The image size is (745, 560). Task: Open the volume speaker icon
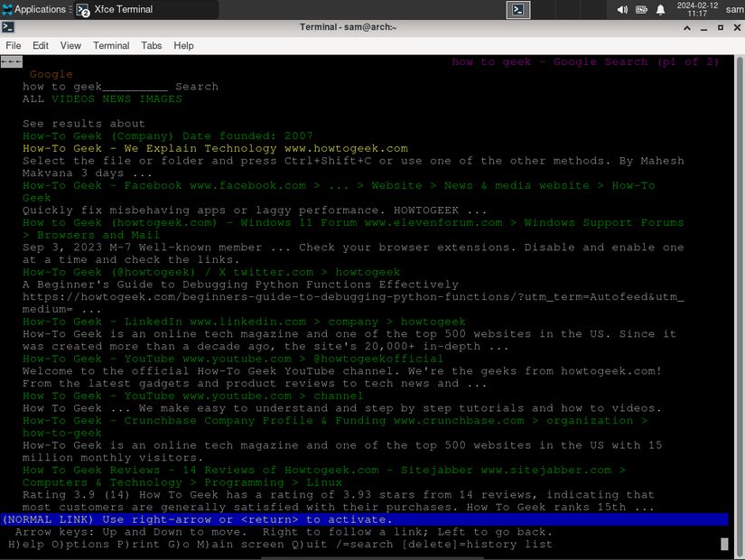pyautogui.click(x=622, y=10)
